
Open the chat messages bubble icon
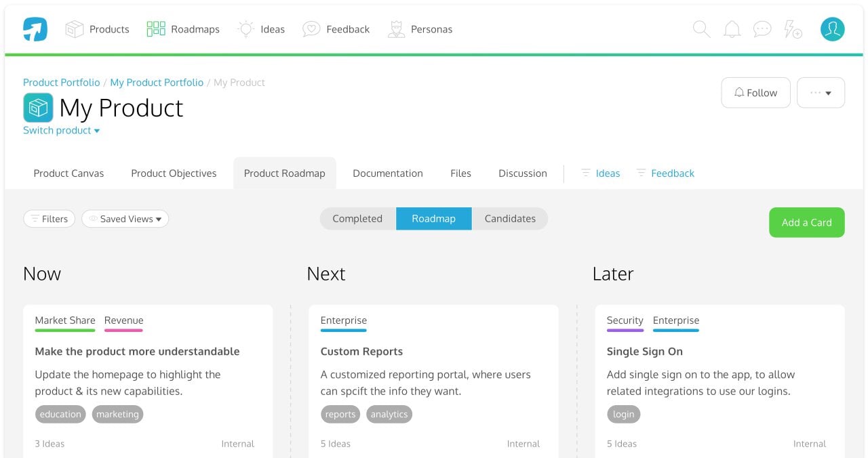[762, 29]
